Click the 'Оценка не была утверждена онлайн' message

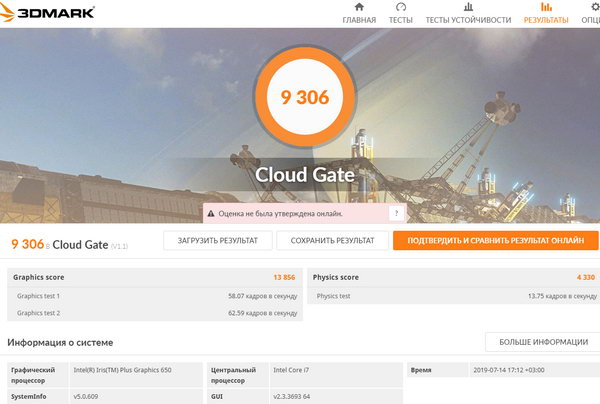(280, 213)
